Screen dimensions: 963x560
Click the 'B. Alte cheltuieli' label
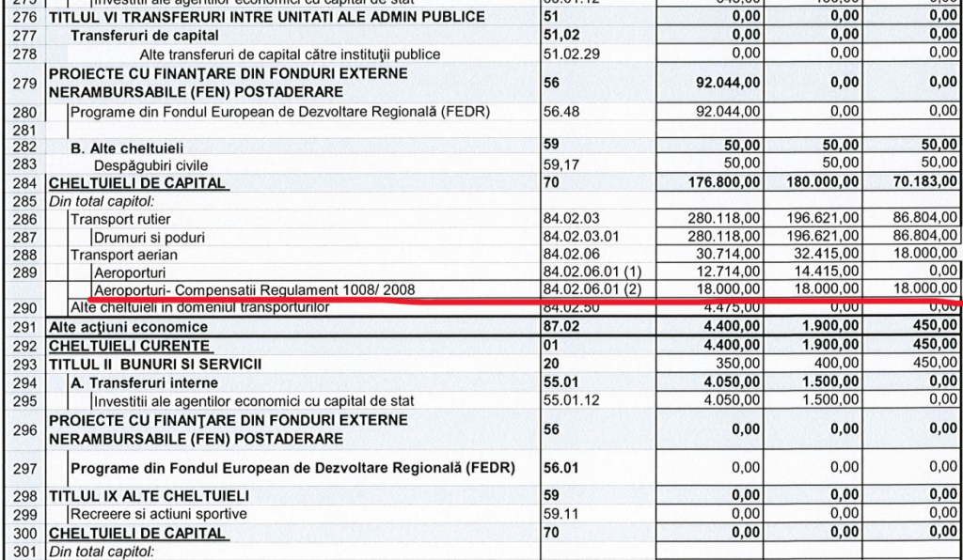tap(127, 148)
